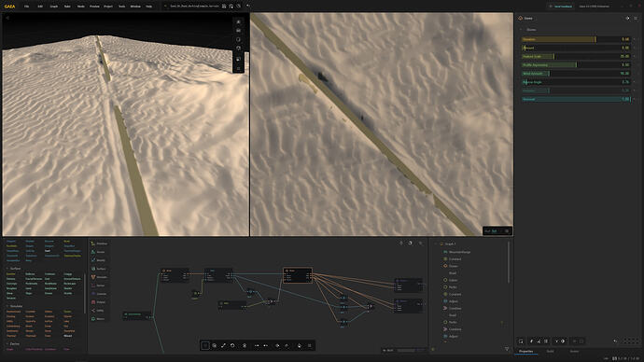644x362 pixels.
Task: Click the Send Feedback button
Action: [x=561, y=7]
